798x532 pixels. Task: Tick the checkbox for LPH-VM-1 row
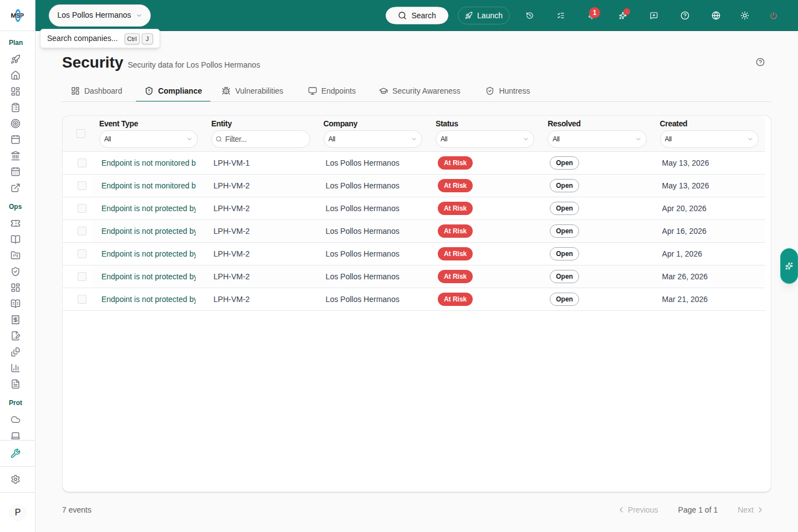[x=82, y=163]
